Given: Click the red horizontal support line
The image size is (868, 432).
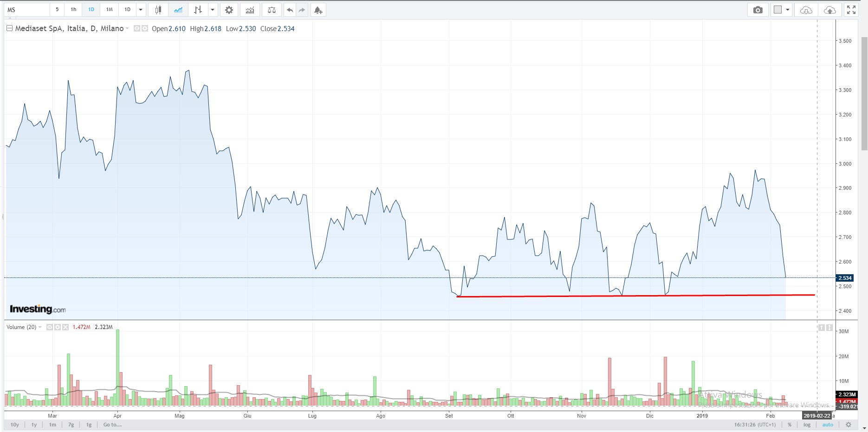Looking at the screenshot, I should [x=636, y=296].
